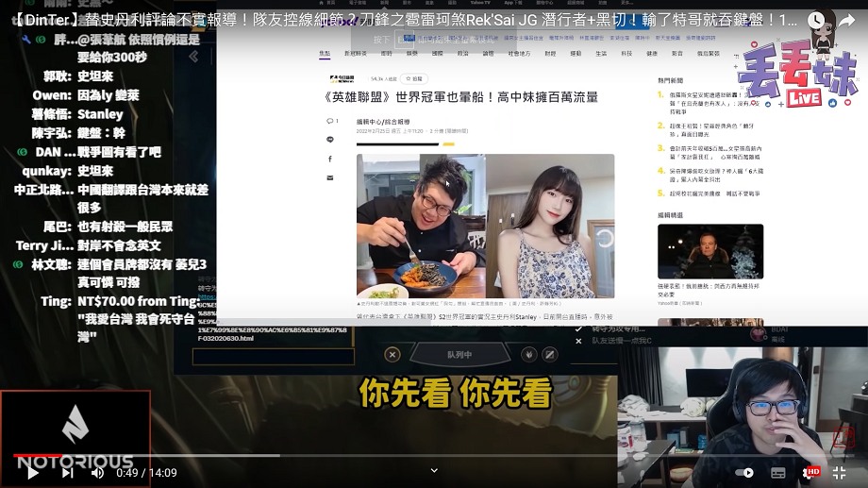Open the 科技 news tab
Viewport: 868px width, 488px height.
[626, 54]
